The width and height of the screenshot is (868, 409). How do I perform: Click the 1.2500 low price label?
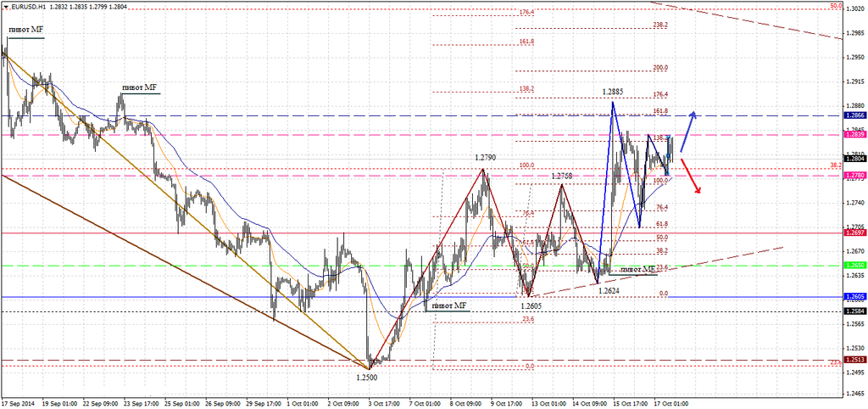tap(366, 376)
